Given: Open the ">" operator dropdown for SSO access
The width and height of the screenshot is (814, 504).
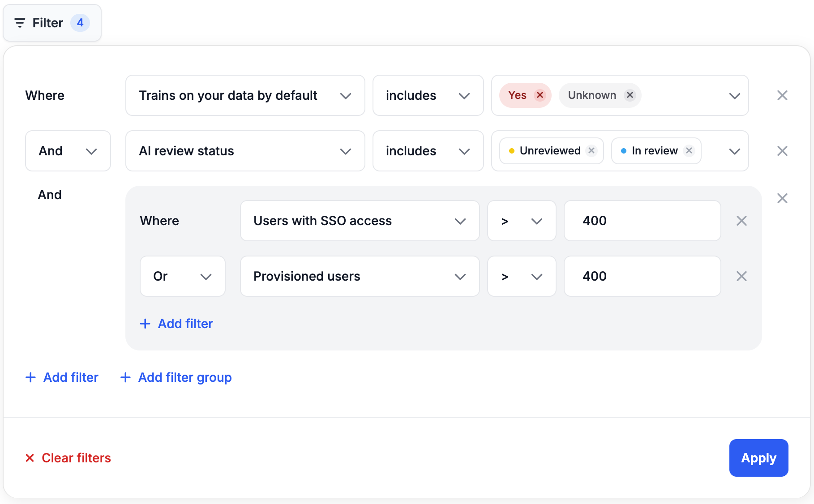Looking at the screenshot, I should pos(521,221).
